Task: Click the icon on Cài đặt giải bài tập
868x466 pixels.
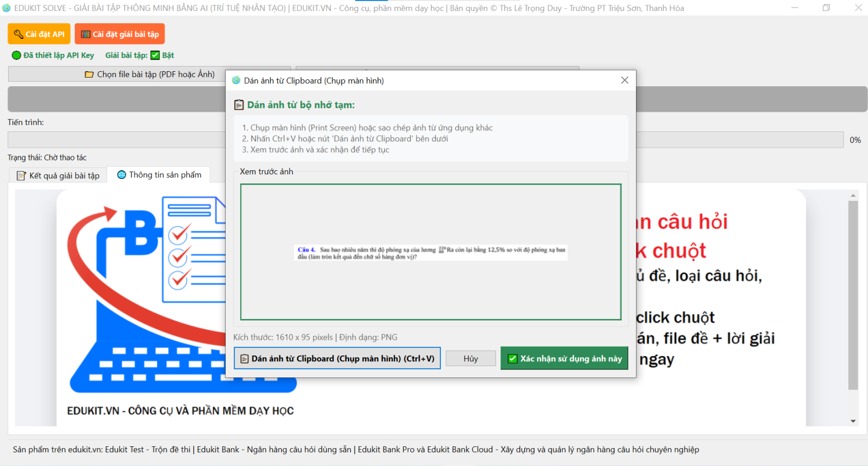Action: pos(85,34)
